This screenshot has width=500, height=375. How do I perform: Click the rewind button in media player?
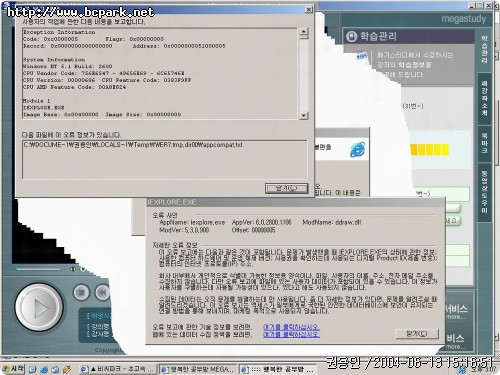click(102, 293)
